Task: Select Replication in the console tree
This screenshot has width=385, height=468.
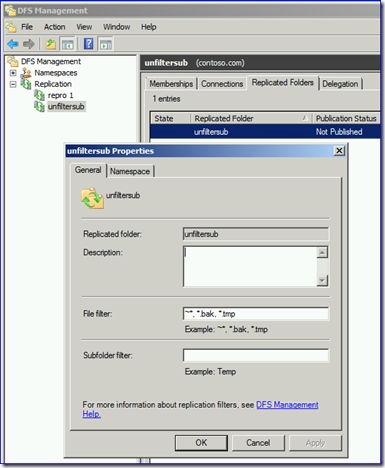Action: (x=53, y=84)
